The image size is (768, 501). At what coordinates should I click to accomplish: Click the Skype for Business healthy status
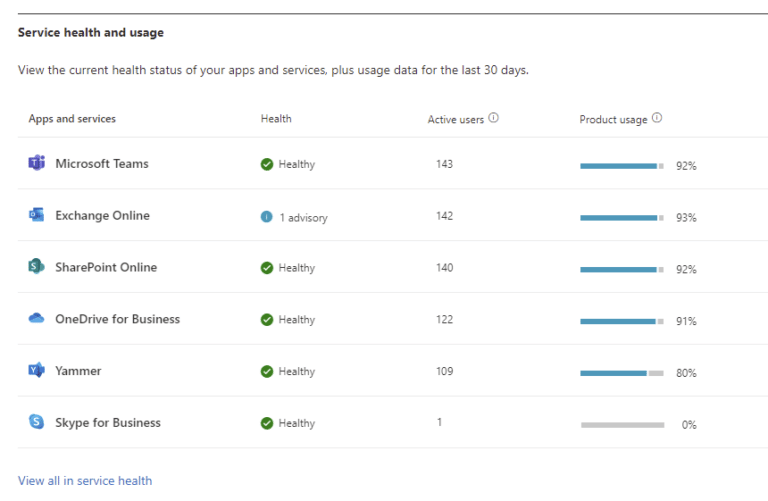pyautogui.click(x=296, y=424)
